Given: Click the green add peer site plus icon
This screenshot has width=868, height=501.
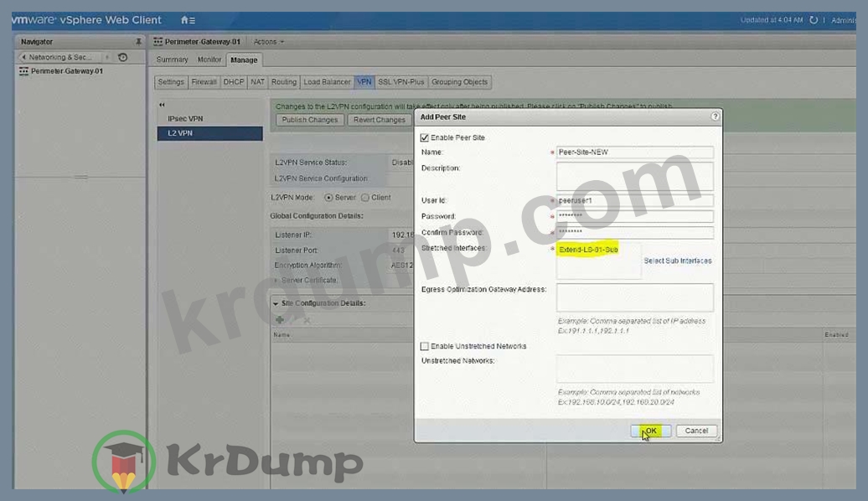Looking at the screenshot, I should [x=280, y=319].
